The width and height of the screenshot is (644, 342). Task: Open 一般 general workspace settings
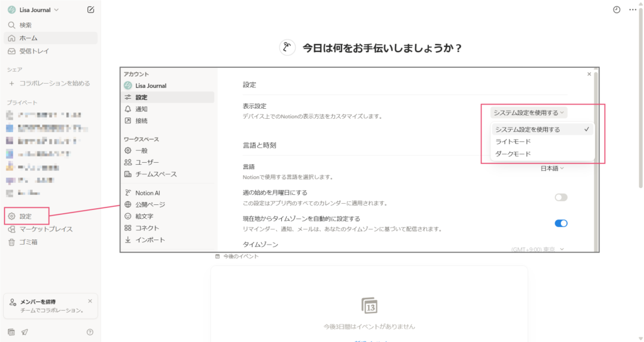tap(169, 151)
